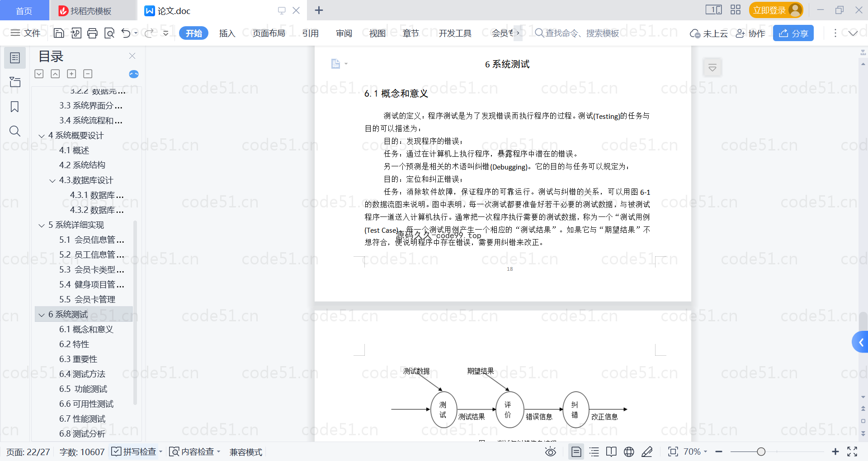Switch to web layout view icon

tap(629, 452)
